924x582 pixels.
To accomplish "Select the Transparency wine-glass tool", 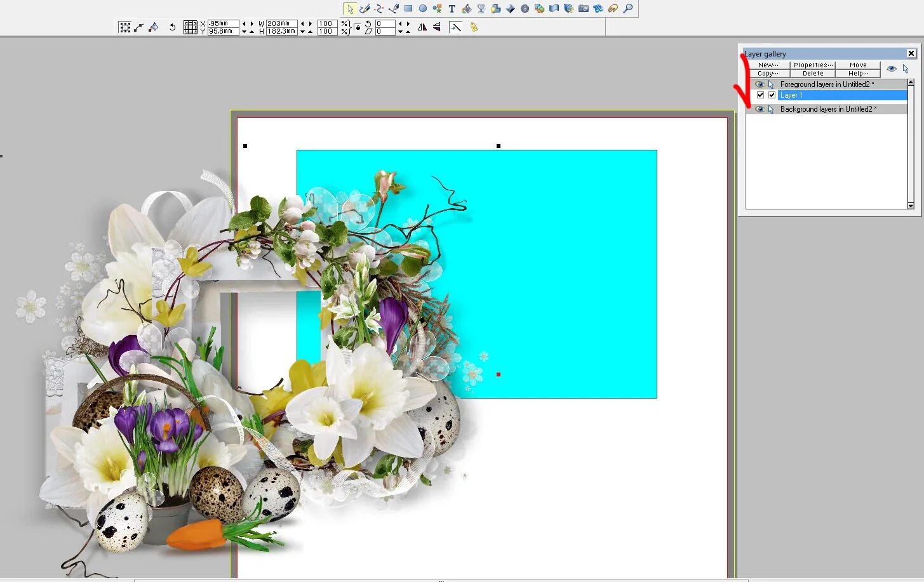I will [x=481, y=9].
